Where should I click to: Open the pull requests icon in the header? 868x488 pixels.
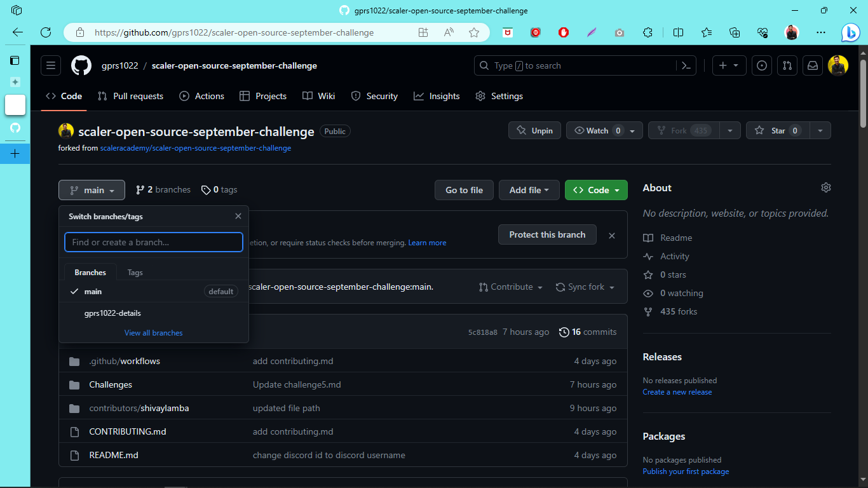(787, 65)
